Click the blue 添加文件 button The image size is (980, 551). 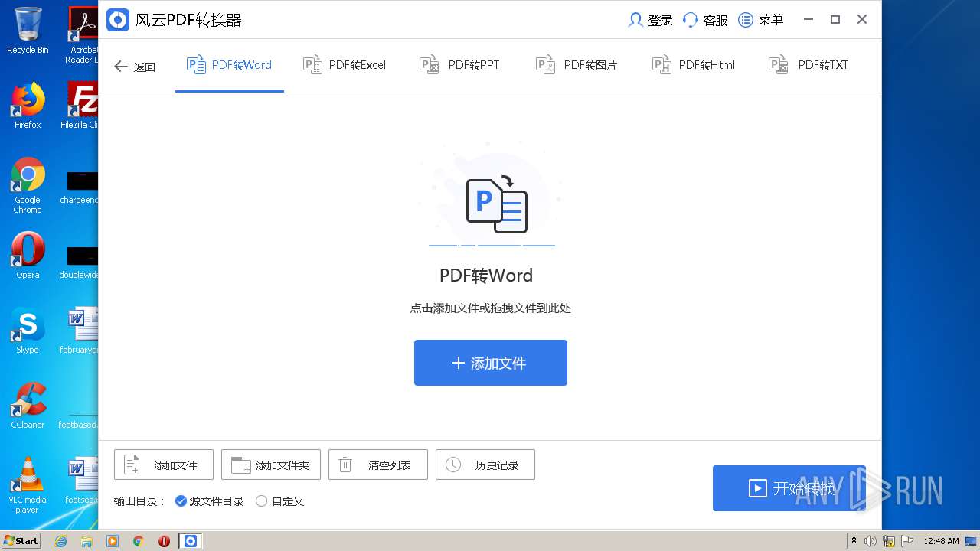[491, 363]
